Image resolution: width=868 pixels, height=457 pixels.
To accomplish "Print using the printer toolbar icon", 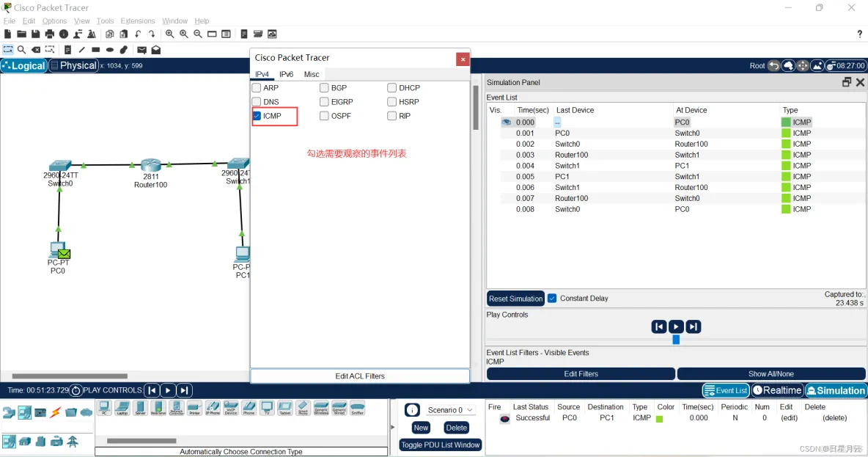I will [49, 34].
